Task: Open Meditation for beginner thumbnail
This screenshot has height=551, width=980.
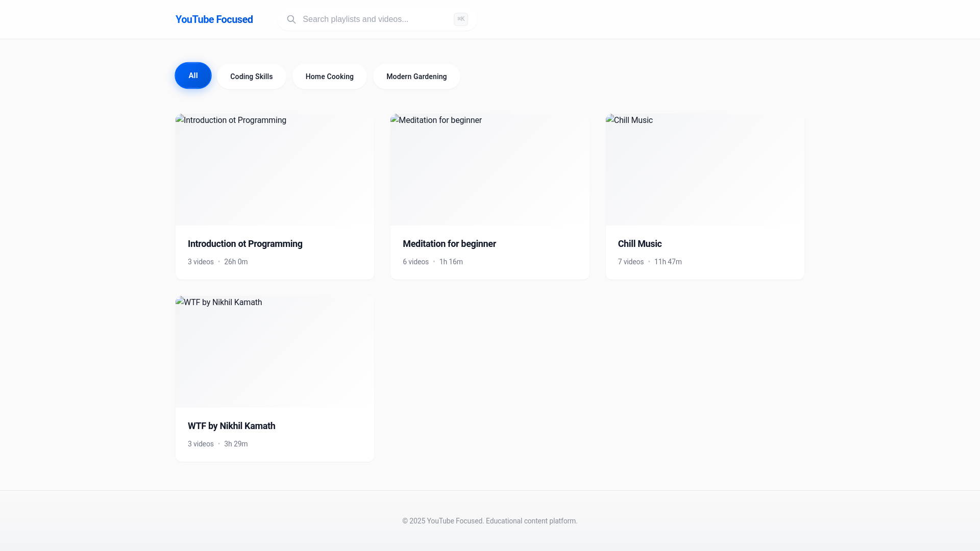Action: tap(489, 169)
